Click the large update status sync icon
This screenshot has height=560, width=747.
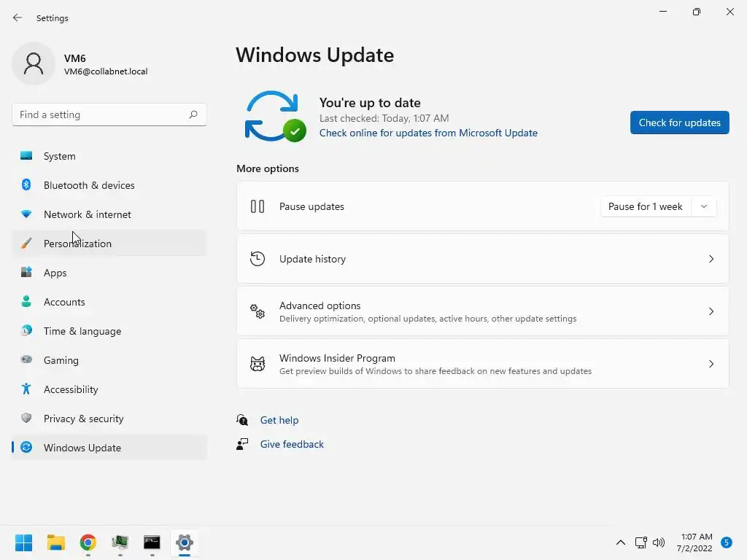coord(275,117)
